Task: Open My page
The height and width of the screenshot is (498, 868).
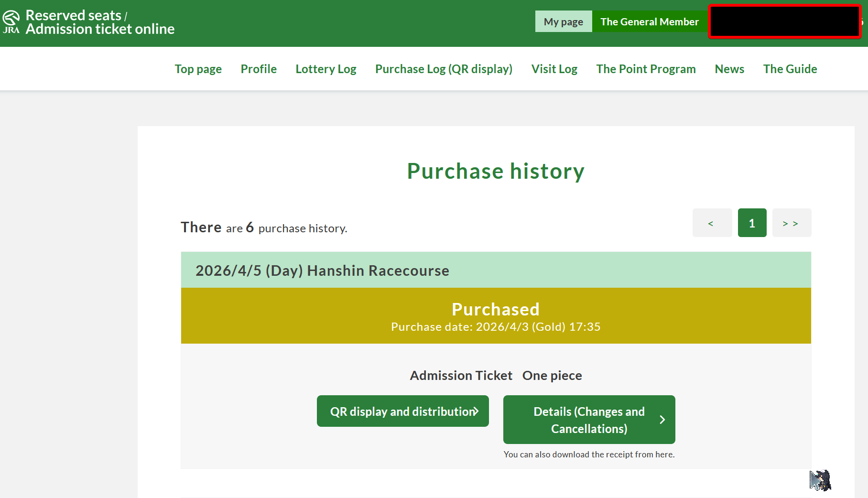Action: [x=564, y=22]
